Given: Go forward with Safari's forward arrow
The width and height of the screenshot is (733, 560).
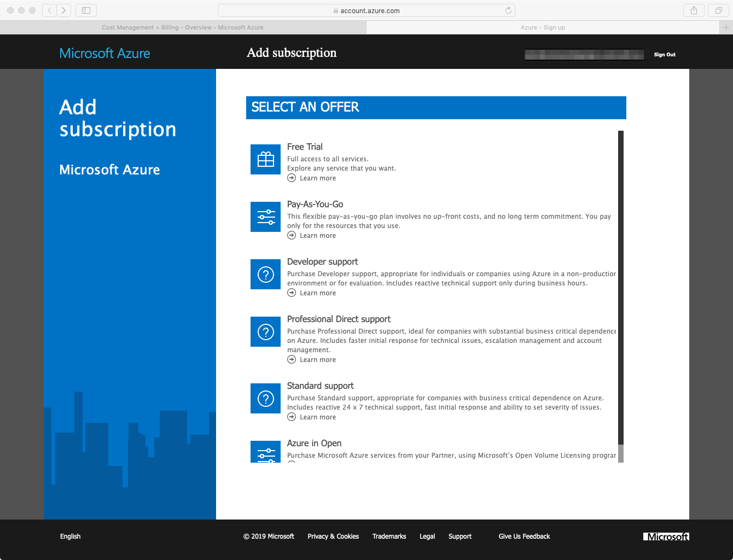Looking at the screenshot, I should pos(64,10).
